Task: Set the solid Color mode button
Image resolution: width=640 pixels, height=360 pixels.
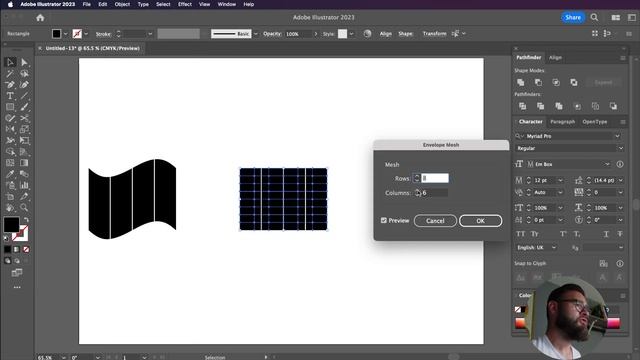Action: pos(8,249)
